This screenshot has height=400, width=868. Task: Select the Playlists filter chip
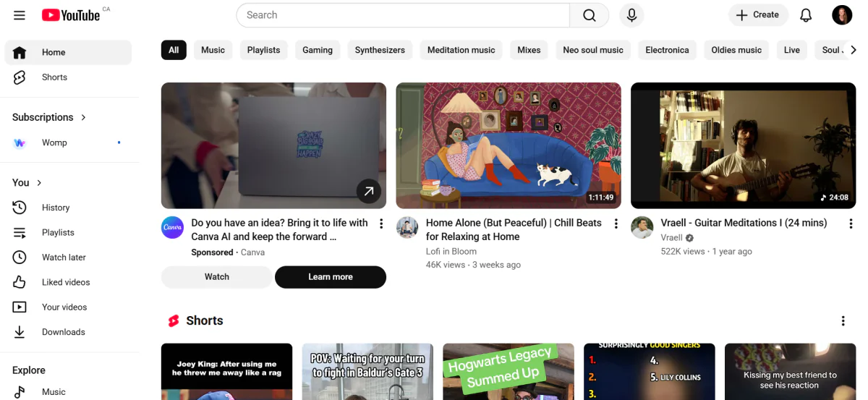pyautogui.click(x=263, y=50)
